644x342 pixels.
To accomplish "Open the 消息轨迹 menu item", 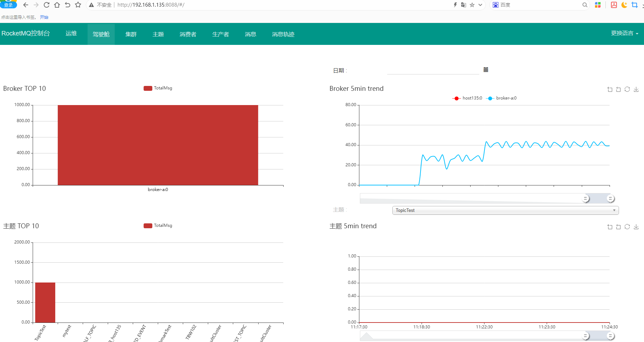I will point(283,34).
